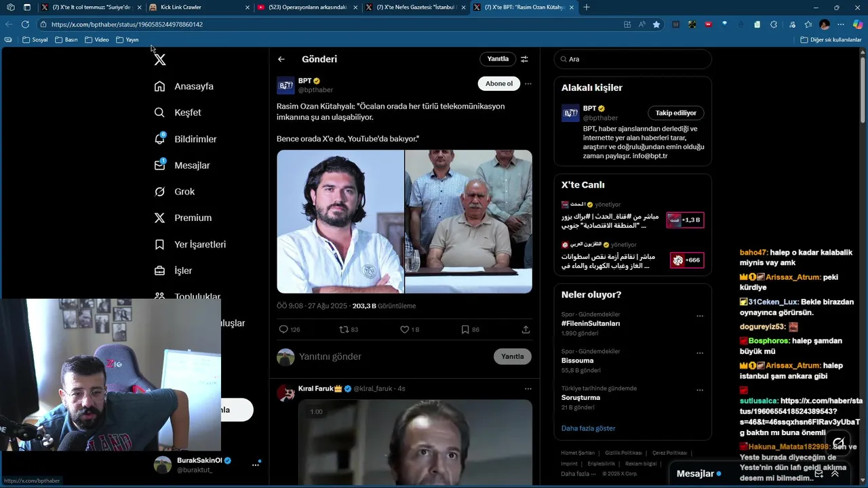Click Yanıtla button beside reply field
The image size is (868, 488).
coord(513,357)
